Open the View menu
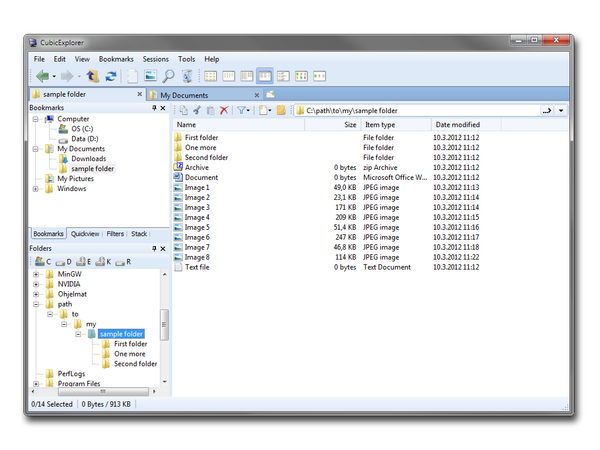This screenshot has height=450, width=600. [x=82, y=59]
